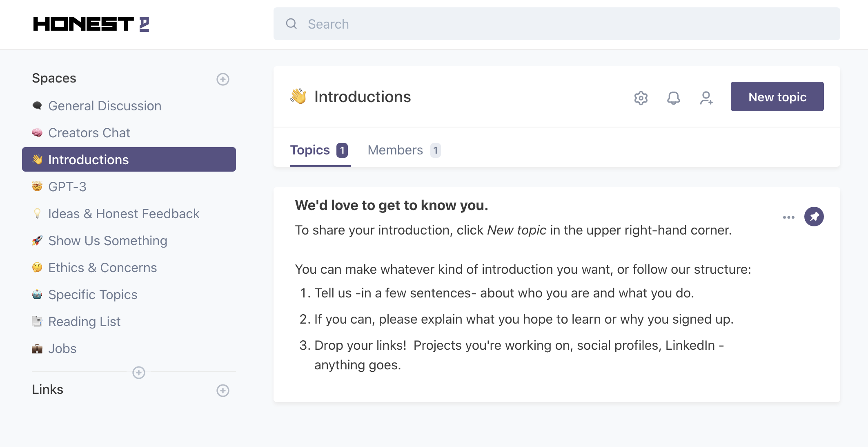868x447 pixels.
Task: Click the waving hand emoji next to Introductions heading
Action: coord(298,97)
